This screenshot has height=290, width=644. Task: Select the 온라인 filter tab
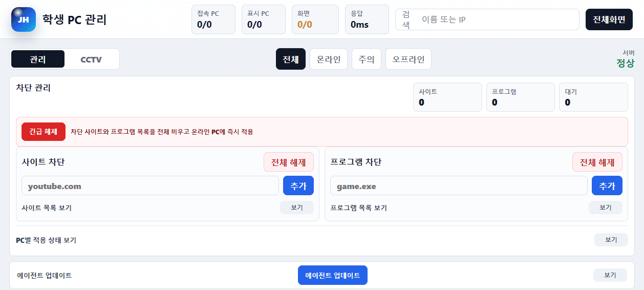click(329, 59)
